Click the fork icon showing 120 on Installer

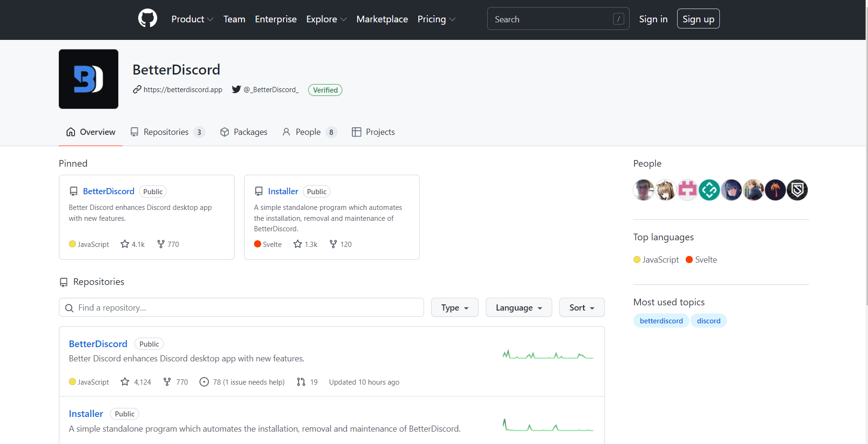point(333,244)
